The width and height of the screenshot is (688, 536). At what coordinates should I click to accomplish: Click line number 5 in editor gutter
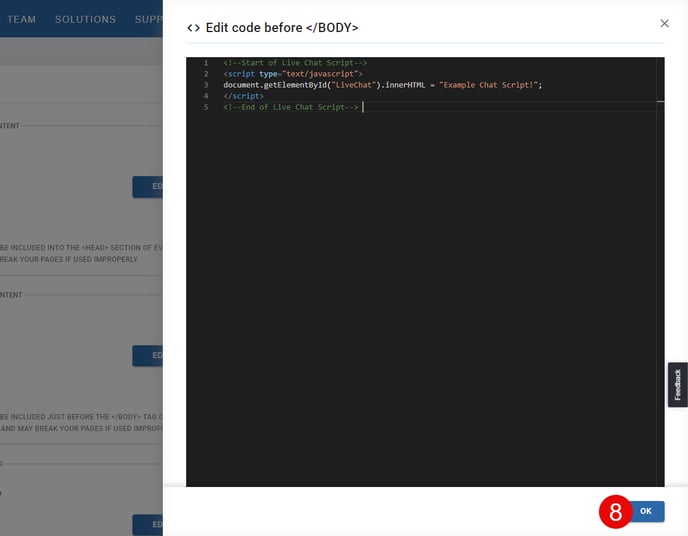coord(206,107)
